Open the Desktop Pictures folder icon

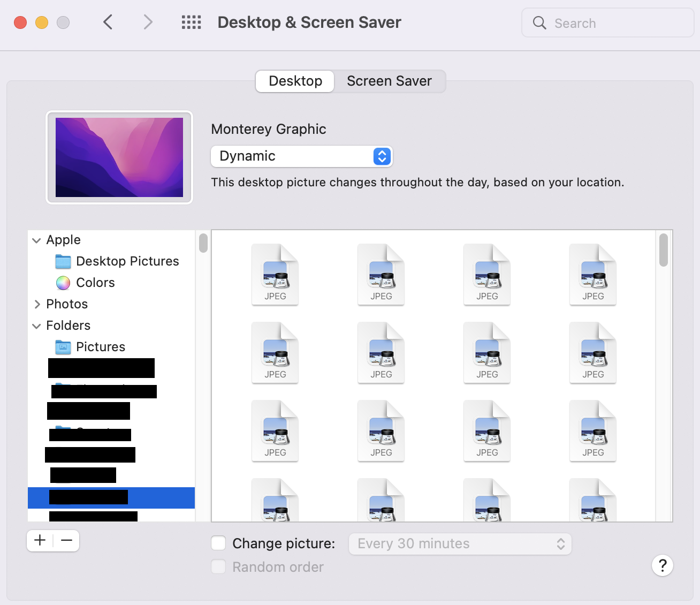(x=63, y=261)
